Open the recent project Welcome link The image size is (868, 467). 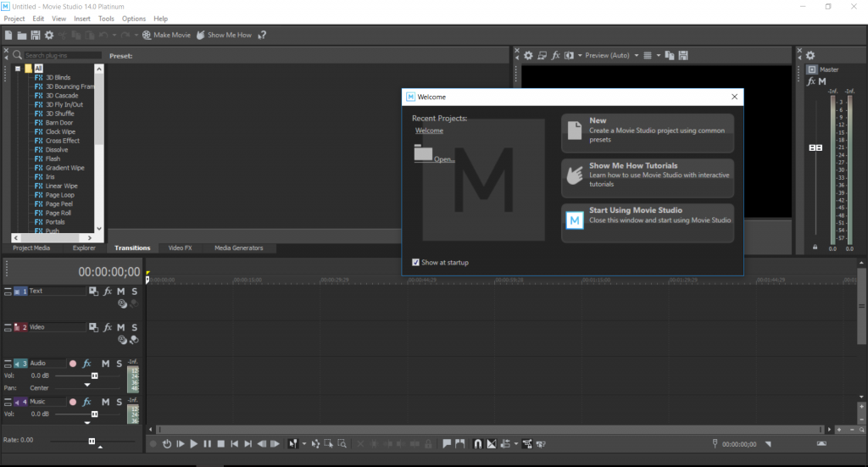click(430, 131)
